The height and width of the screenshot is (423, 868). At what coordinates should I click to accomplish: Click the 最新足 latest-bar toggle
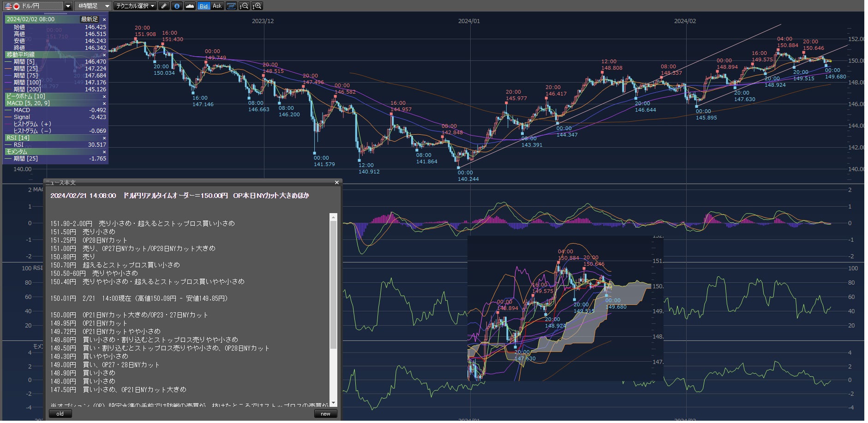click(x=90, y=19)
